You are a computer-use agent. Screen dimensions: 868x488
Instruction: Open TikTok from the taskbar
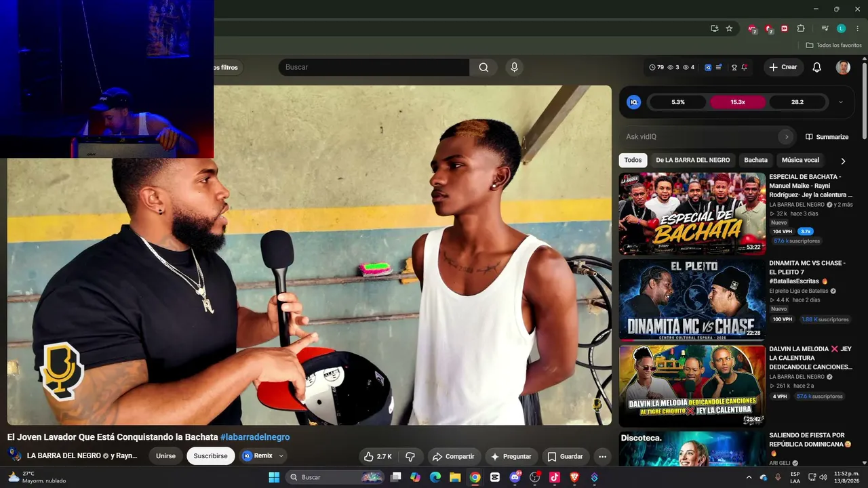click(554, 477)
